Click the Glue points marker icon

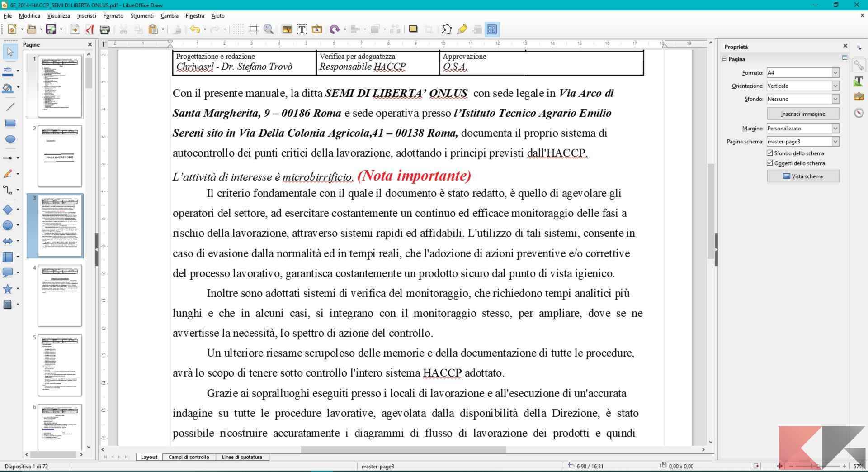pos(462,29)
